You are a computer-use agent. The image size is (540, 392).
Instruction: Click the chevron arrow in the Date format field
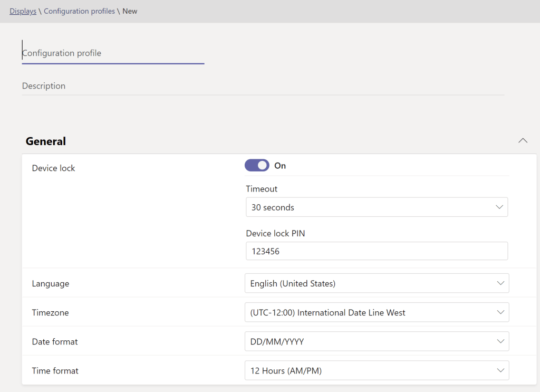tap(500, 341)
